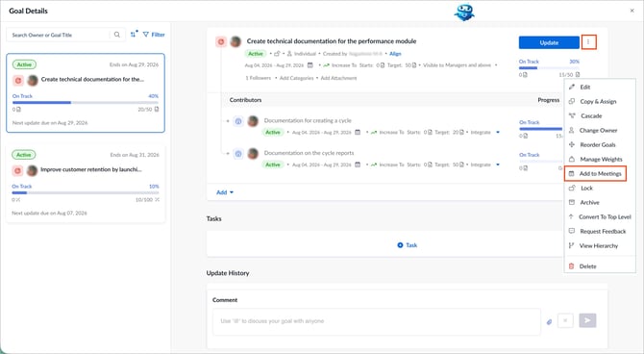This screenshot has height=354, width=644.
Task: Click the Align link
Action: click(395, 54)
